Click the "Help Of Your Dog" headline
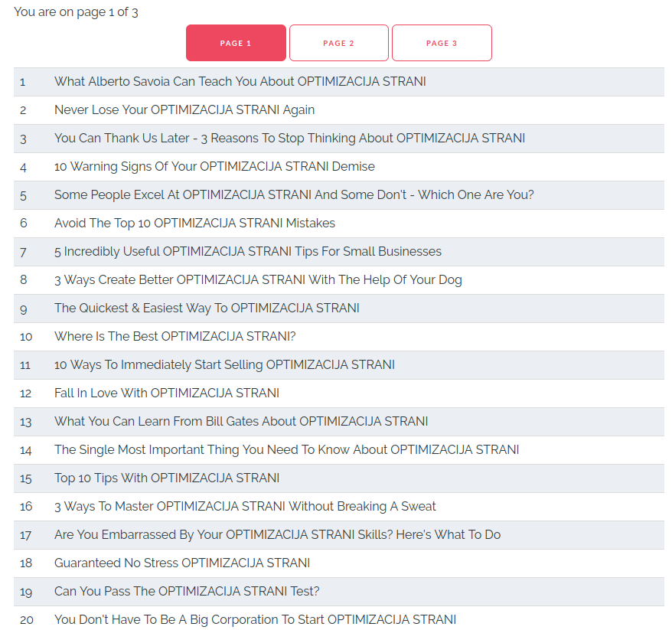This screenshot has width=672, height=630. click(x=258, y=280)
